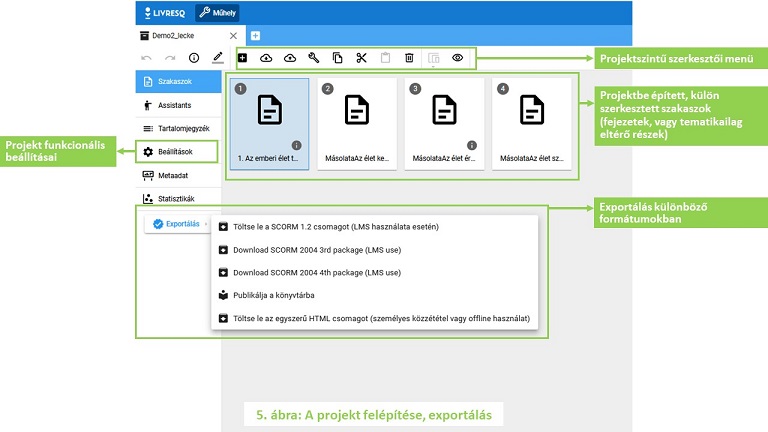Click the scissors cut icon
Viewport: 768px width, 432px height.
pos(361,58)
